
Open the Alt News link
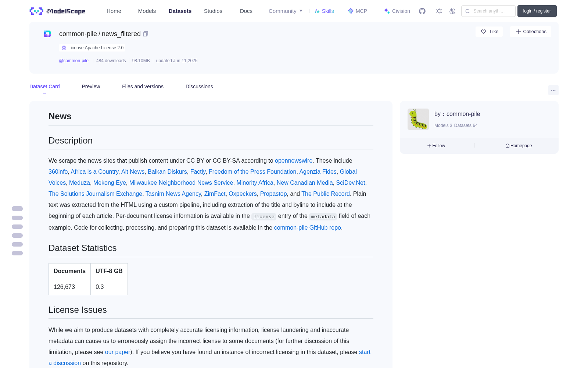[x=133, y=172]
